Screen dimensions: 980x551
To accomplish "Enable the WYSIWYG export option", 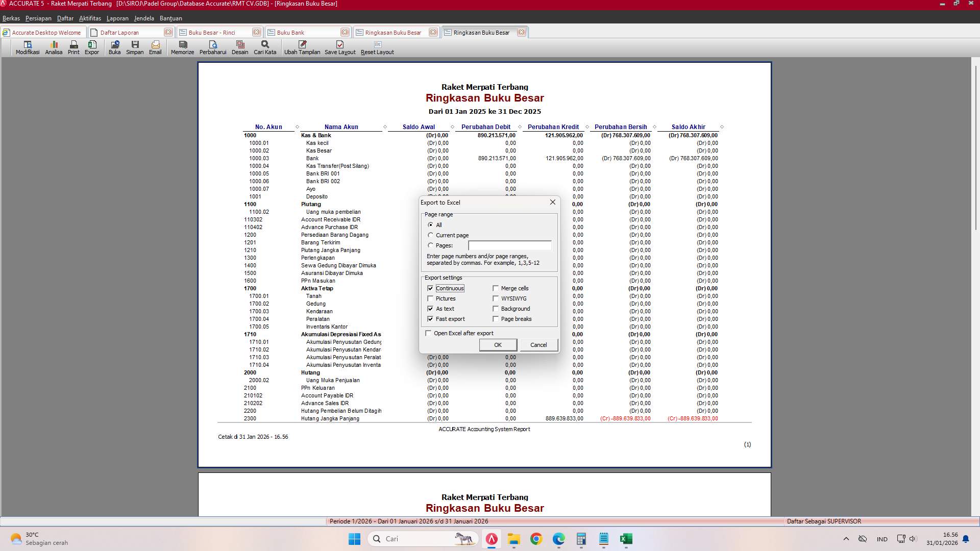I will 496,298.
